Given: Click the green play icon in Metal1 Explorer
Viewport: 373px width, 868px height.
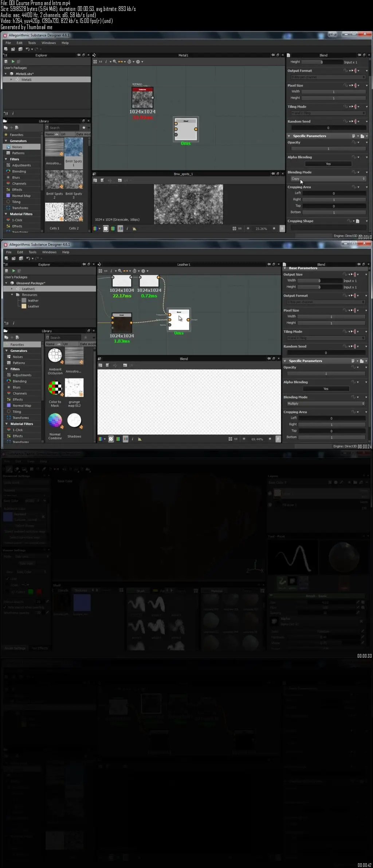Looking at the screenshot, I should [x=13, y=62].
